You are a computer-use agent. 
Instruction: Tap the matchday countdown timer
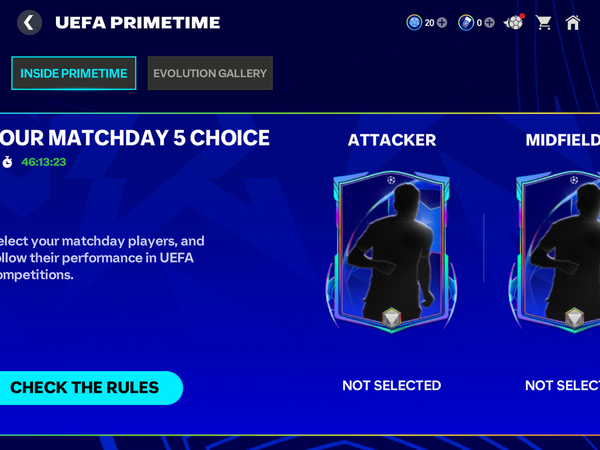point(44,161)
